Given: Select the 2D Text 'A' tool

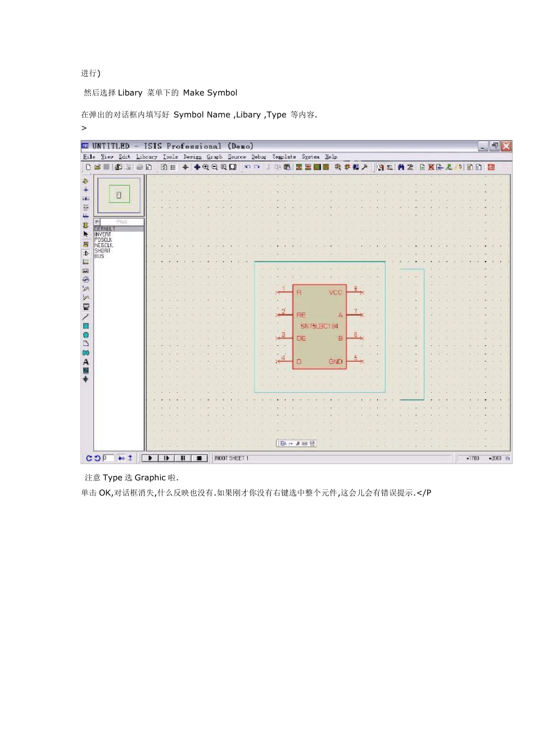Looking at the screenshot, I should point(85,362).
